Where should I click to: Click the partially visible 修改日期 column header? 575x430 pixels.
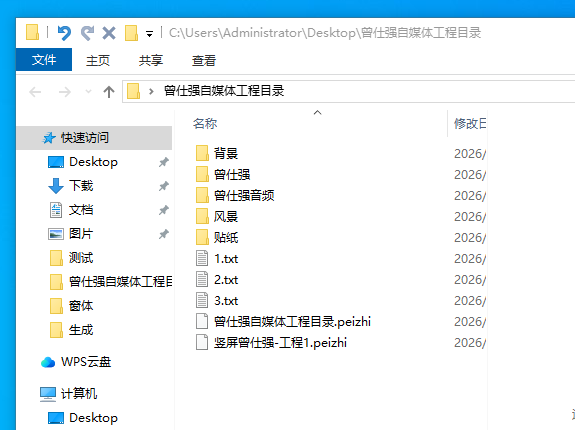tap(470, 124)
